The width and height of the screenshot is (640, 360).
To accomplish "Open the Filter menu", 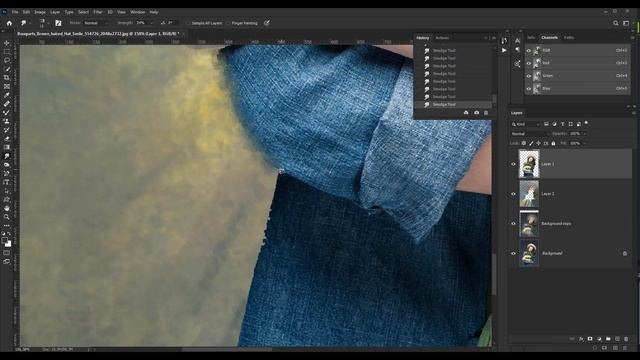I will coord(98,12).
